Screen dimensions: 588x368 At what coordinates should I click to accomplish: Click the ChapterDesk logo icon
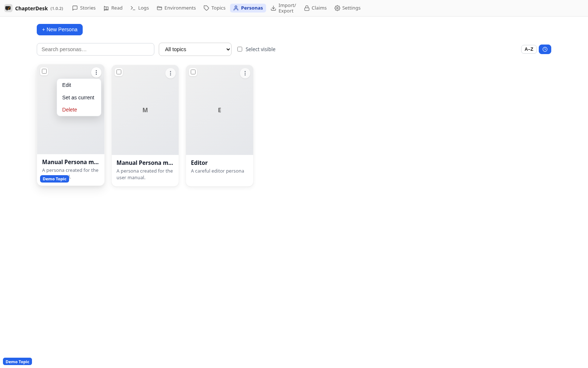[8, 8]
